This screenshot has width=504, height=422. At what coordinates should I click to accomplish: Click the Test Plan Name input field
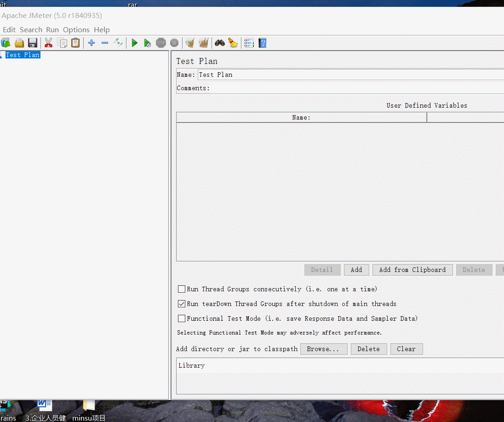[351, 75]
